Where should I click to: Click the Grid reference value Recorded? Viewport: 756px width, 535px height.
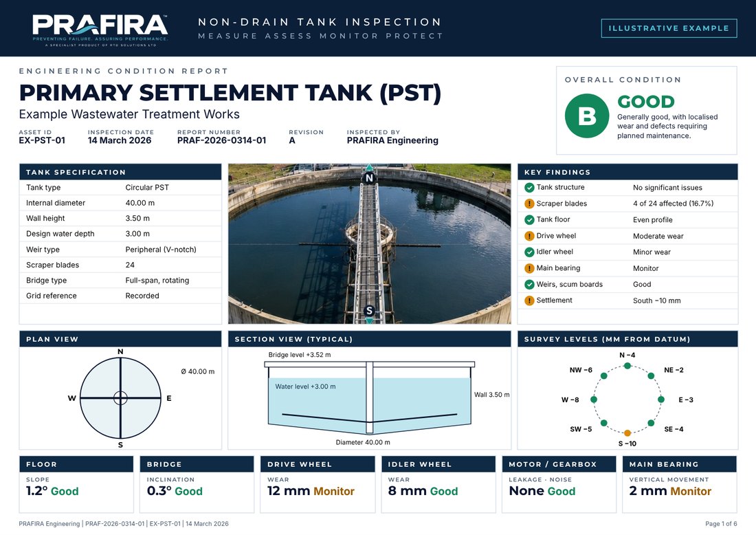coord(142,296)
